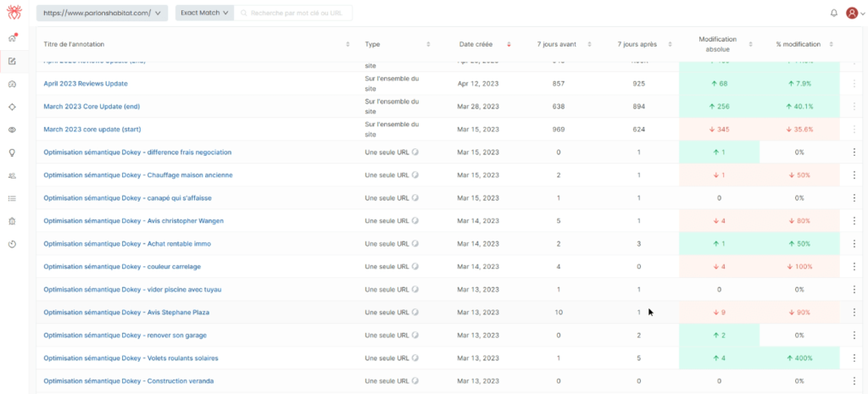
Task: Open the bug icon in sidebar
Action: 12,221
